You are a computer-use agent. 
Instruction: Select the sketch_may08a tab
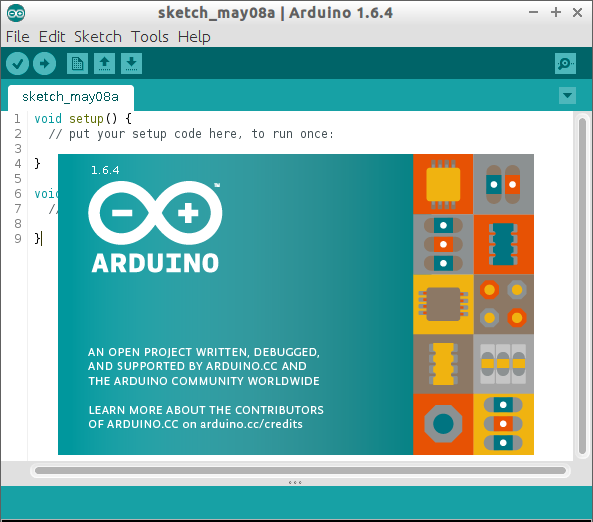coord(71,97)
